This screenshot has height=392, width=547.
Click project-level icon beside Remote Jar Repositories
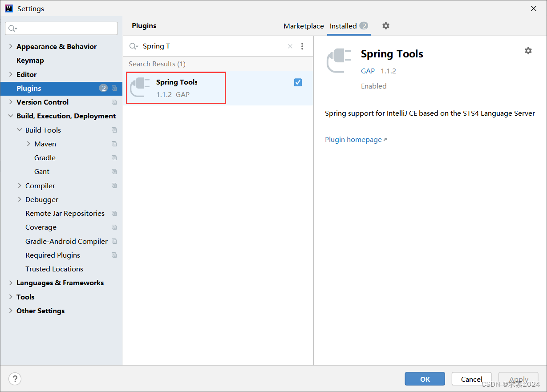114,214
